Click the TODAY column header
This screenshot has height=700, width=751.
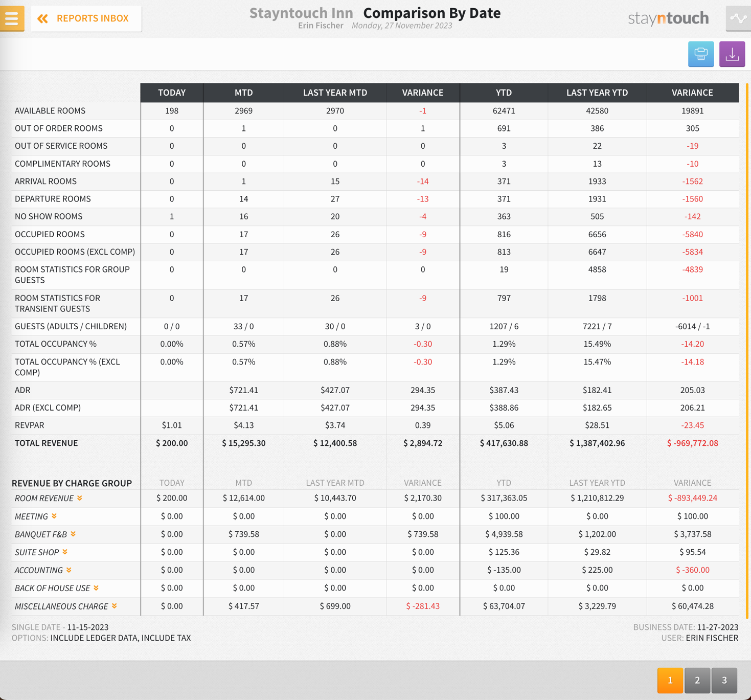click(172, 93)
